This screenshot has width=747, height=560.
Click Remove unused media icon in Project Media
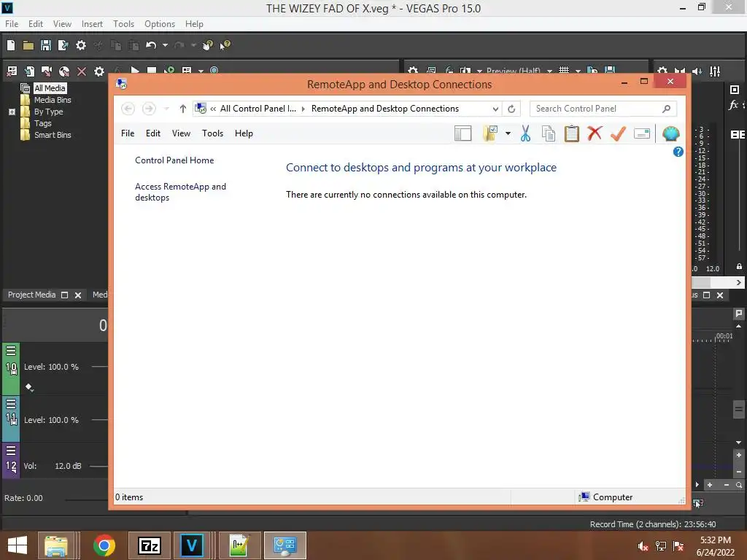[12, 71]
